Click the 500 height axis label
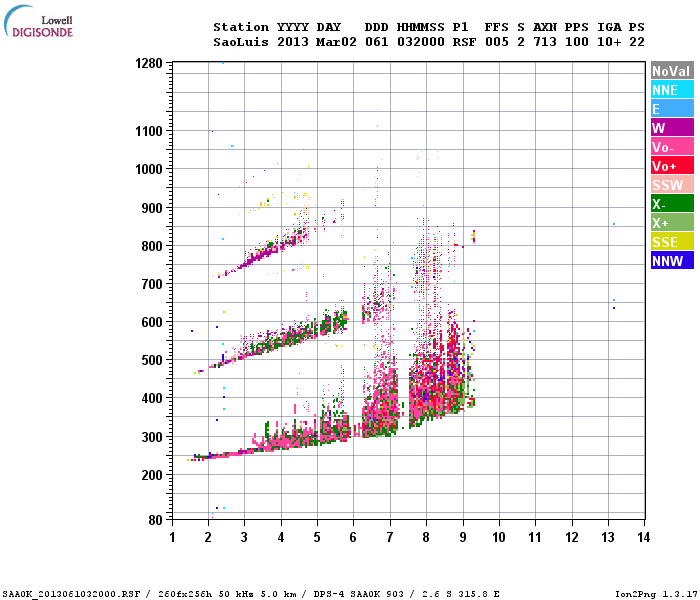 point(152,360)
